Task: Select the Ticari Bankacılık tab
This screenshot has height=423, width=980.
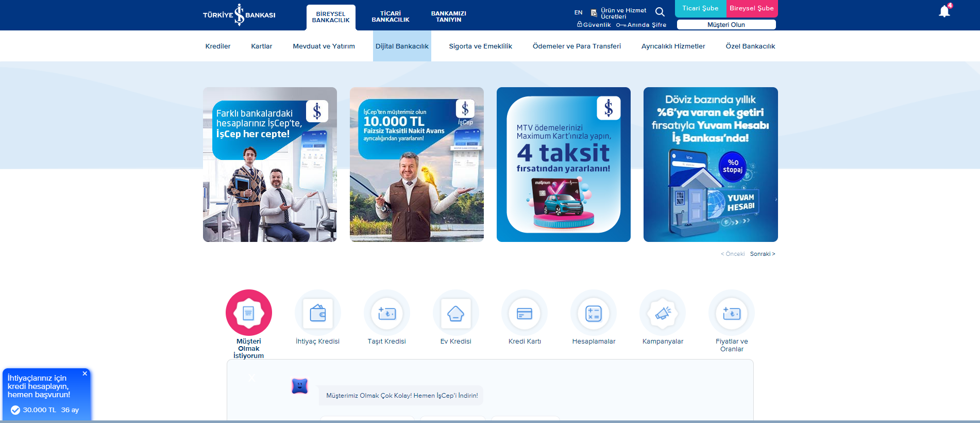Action: click(391, 17)
